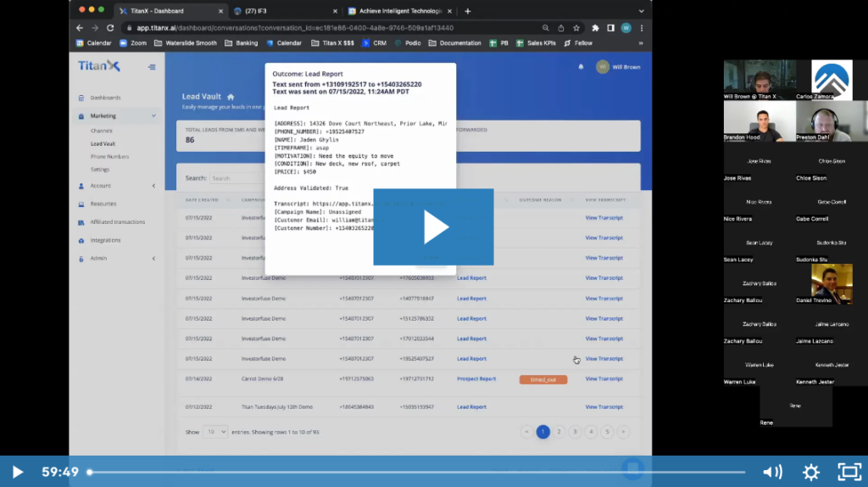This screenshot has height=487, width=868.
Task: Select Preston Dahl participant video thumbnail
Action: [832, 121]
